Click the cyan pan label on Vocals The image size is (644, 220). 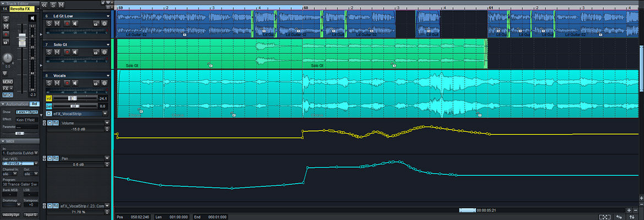pos(49,106)
